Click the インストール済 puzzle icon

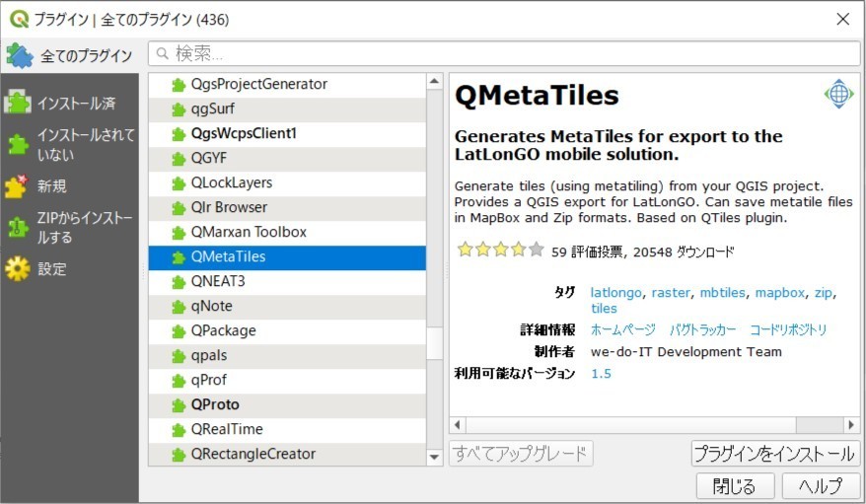(18, 103)
